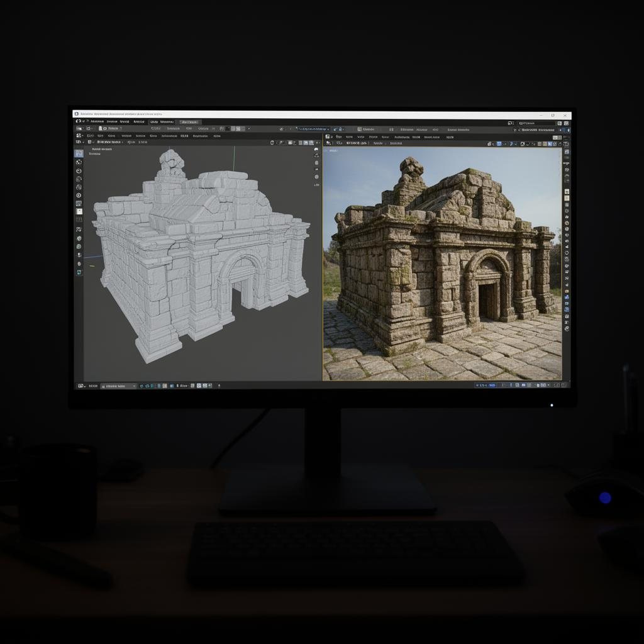Switch the left viewport to wireframe shading
644x644 pixels.
click(300, 143)
